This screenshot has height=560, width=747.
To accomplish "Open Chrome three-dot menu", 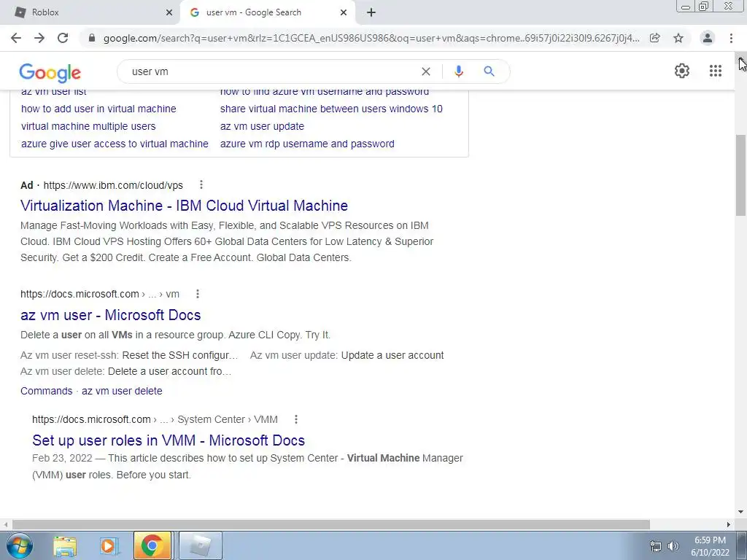I will [x=731, y=38].
